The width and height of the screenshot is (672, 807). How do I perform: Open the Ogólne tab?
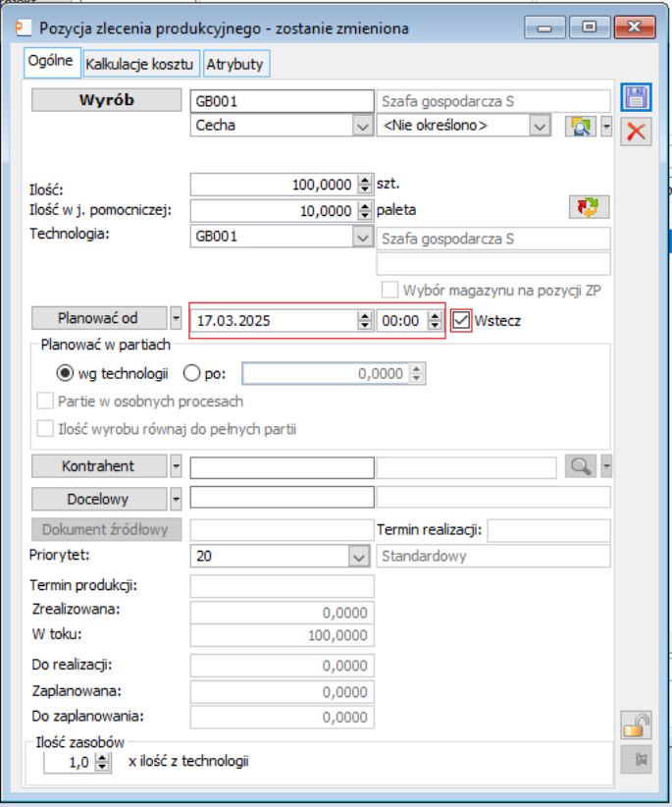[50, 61]
